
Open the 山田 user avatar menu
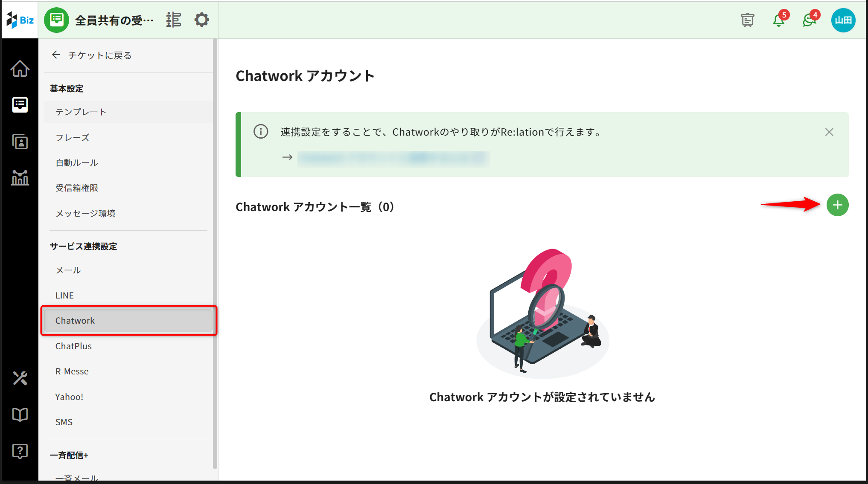tap(843, 20)
